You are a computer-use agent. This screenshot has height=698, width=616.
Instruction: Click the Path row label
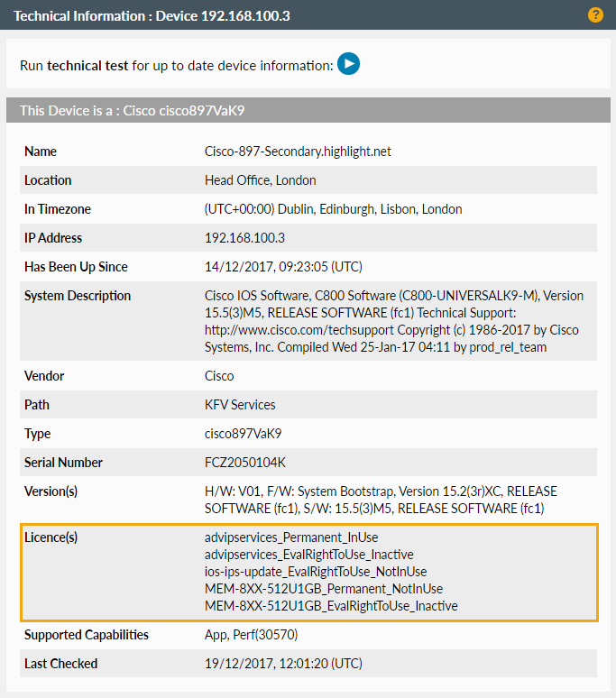(x=36, y=405)
